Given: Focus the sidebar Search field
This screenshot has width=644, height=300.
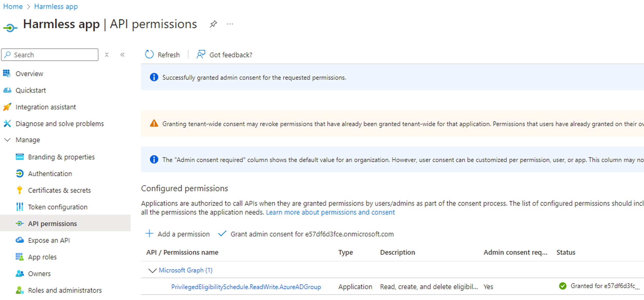Looking at the screenshot, I should click(x=50, y=55).
